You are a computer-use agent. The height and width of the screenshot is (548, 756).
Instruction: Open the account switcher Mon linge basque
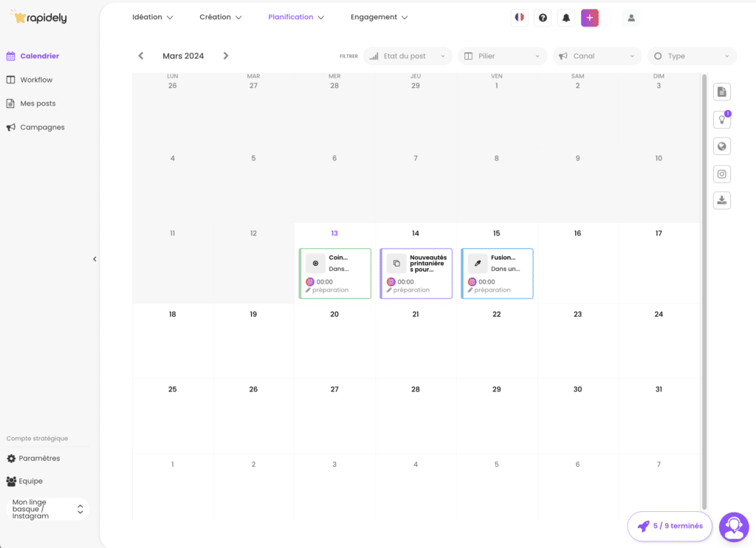tap(48, 510)
